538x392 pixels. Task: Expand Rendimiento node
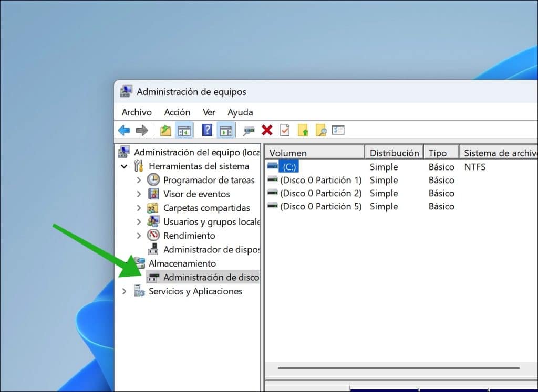click(139, 236)
